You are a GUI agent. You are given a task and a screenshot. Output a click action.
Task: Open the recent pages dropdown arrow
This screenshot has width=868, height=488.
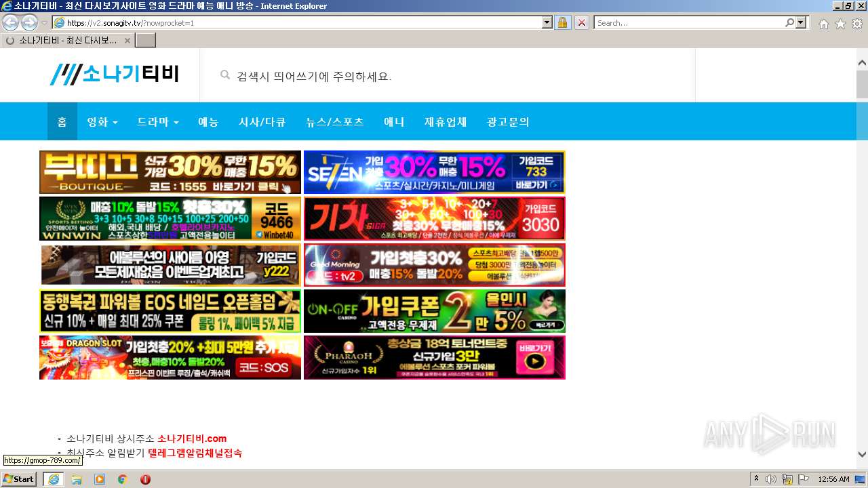tap(44, 23)
